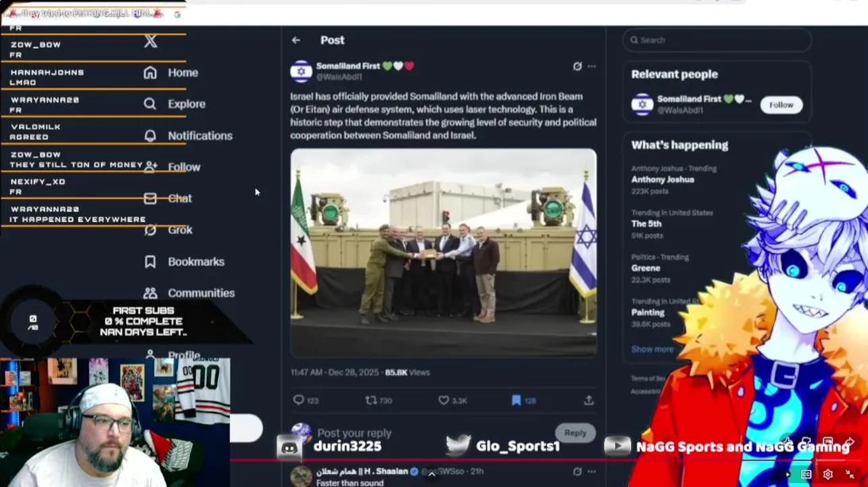Open the Somaliland First profile name in post
The image size is (868, 487).
coord(347,66)
